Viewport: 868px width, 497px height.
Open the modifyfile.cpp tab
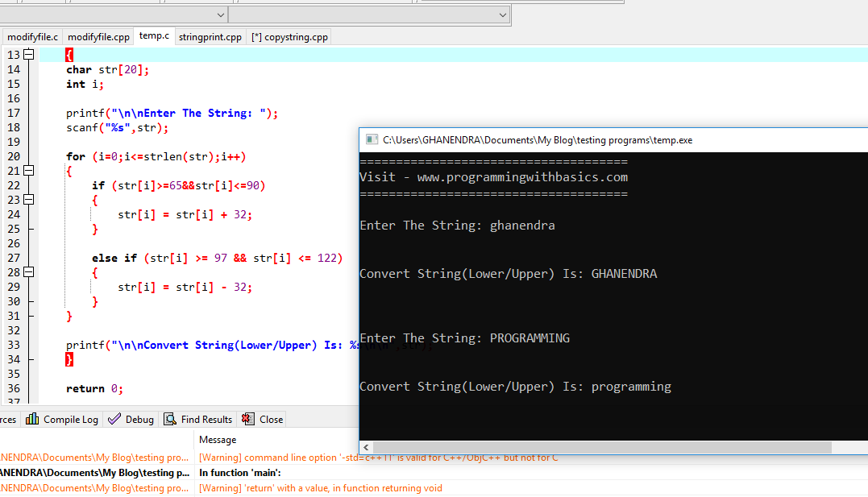point(98,37)
